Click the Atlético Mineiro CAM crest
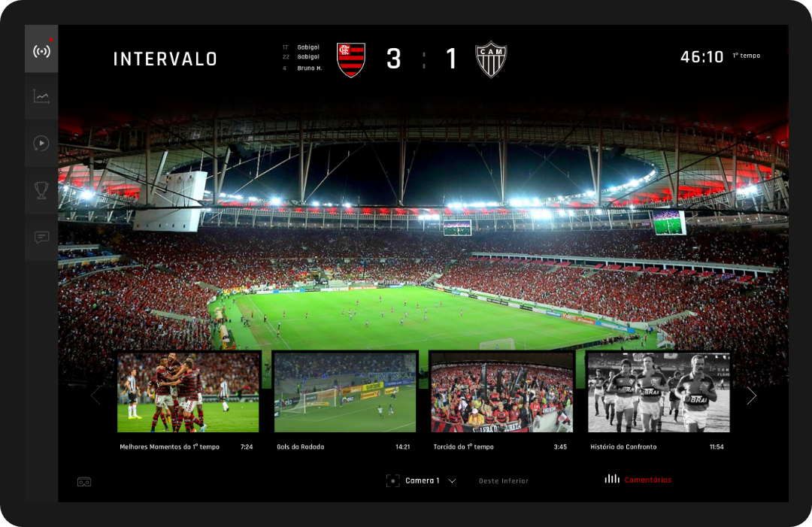 pyautogui.click(x=491, y=59)
